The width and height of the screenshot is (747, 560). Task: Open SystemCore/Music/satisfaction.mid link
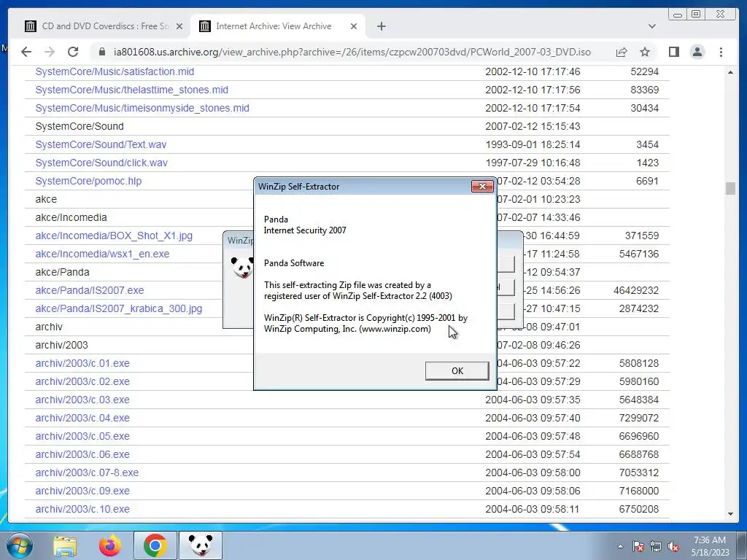(115, 71)
